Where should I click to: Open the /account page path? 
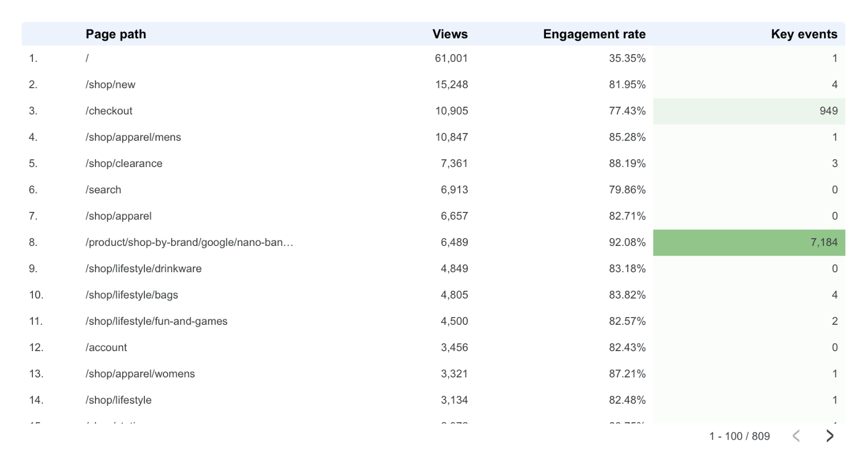coord(106,347)
